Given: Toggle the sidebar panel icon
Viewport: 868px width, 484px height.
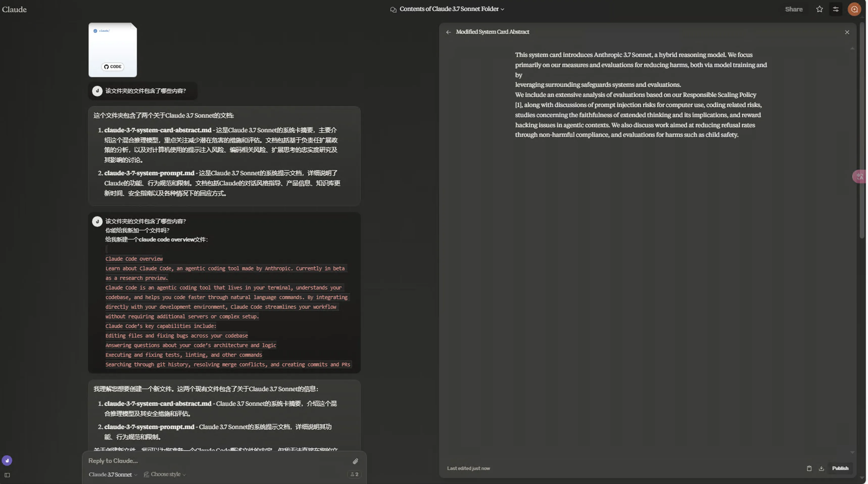Looking at the screenshot, I should 7,475.
